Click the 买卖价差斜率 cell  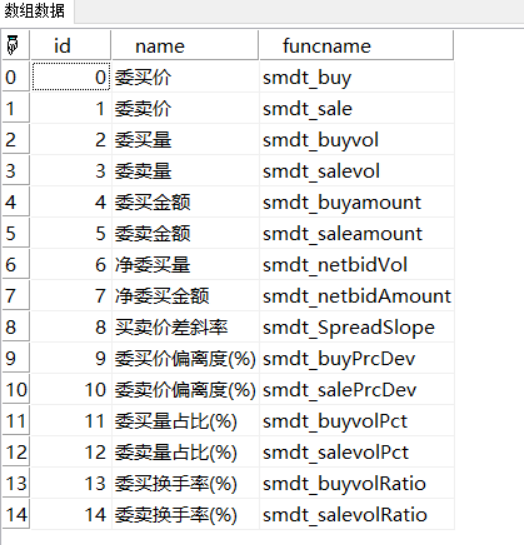(x=186, y=327)
